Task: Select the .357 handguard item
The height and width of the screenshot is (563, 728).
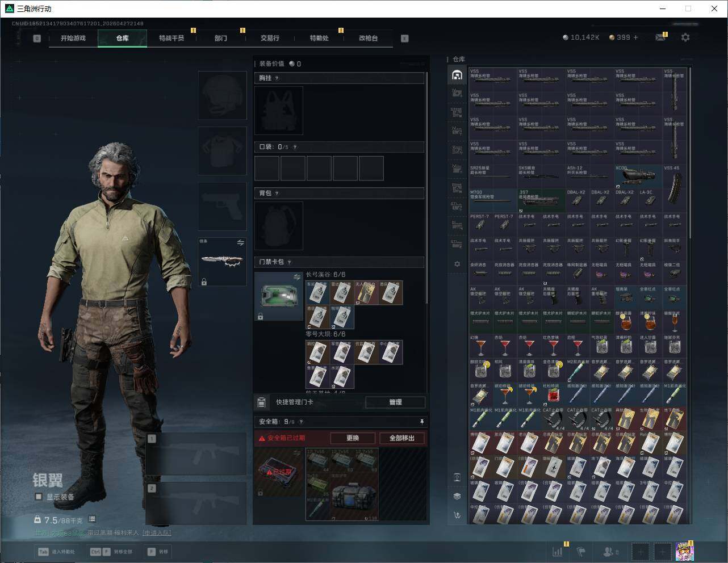Action: coord(541,201)
